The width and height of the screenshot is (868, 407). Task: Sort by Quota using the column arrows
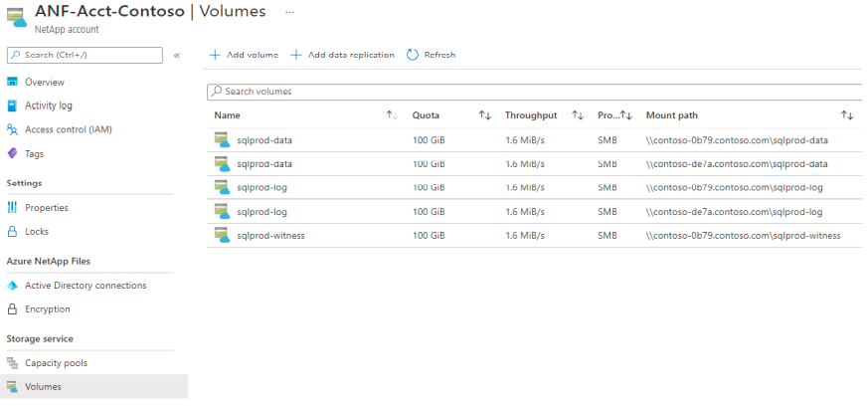pos(485,115)
